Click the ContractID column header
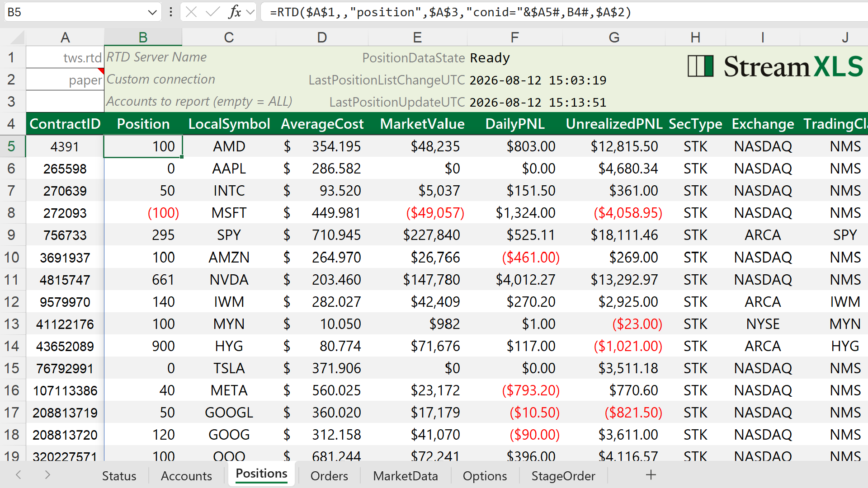The height and width of the screenshot is (488, 868). [65, 124]
